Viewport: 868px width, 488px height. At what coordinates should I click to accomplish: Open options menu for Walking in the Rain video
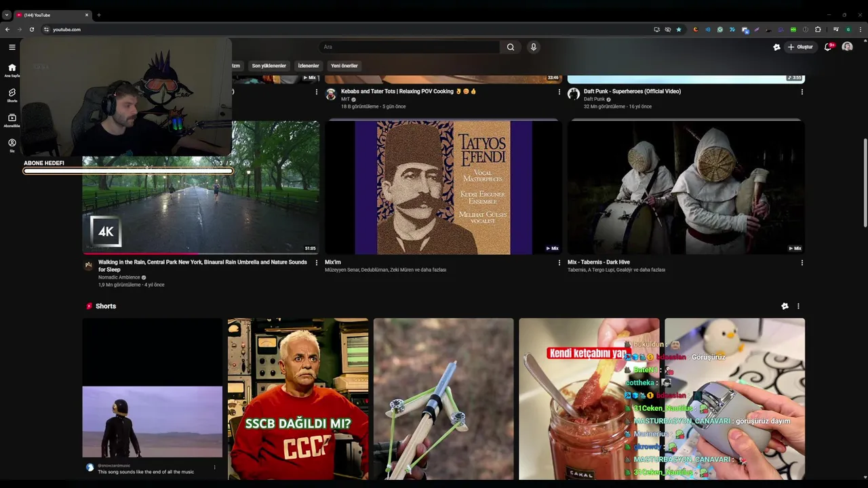click(316, 263)
